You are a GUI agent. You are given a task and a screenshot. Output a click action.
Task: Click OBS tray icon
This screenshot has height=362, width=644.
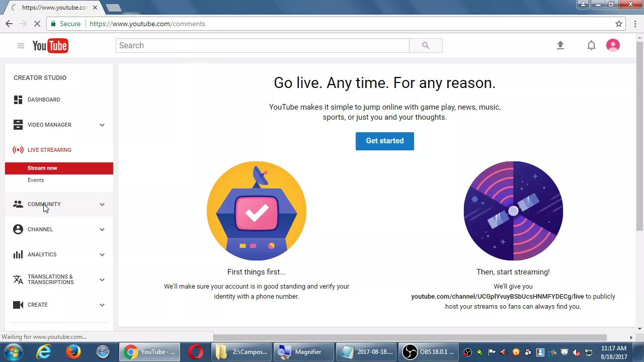pyautogui.click(x=468, y=352)
